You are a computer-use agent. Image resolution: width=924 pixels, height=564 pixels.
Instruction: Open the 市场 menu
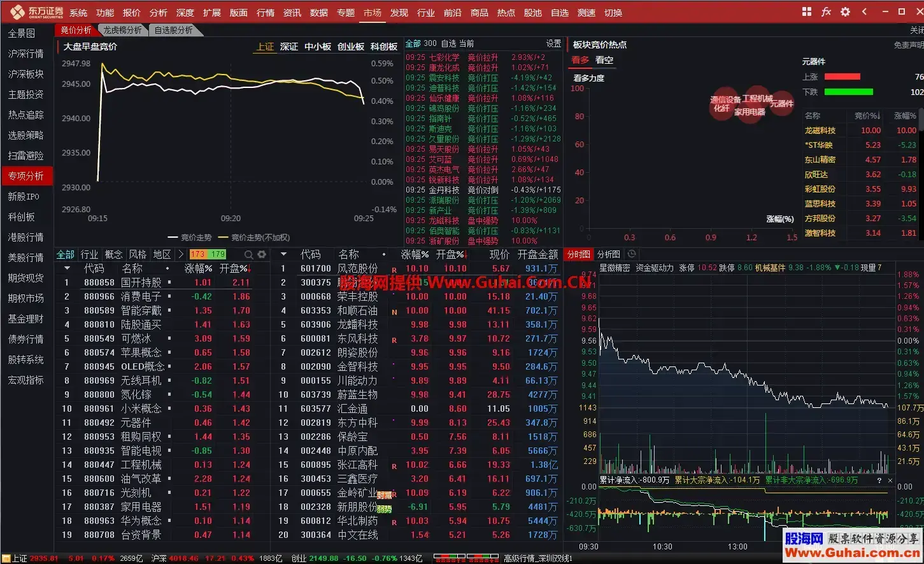coord(373,13)
